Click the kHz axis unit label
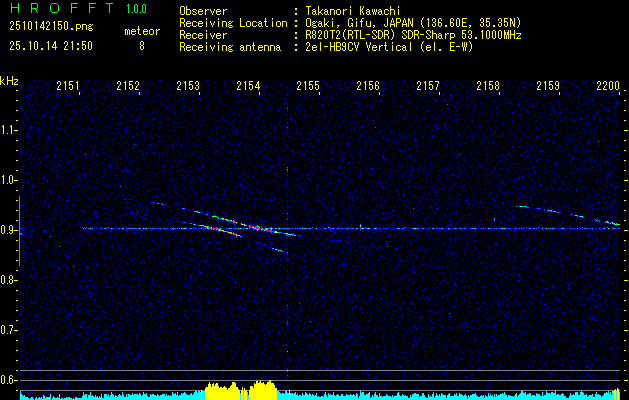Image resolution: width=629 pixels, height=400 pixels. click(9, 81)
